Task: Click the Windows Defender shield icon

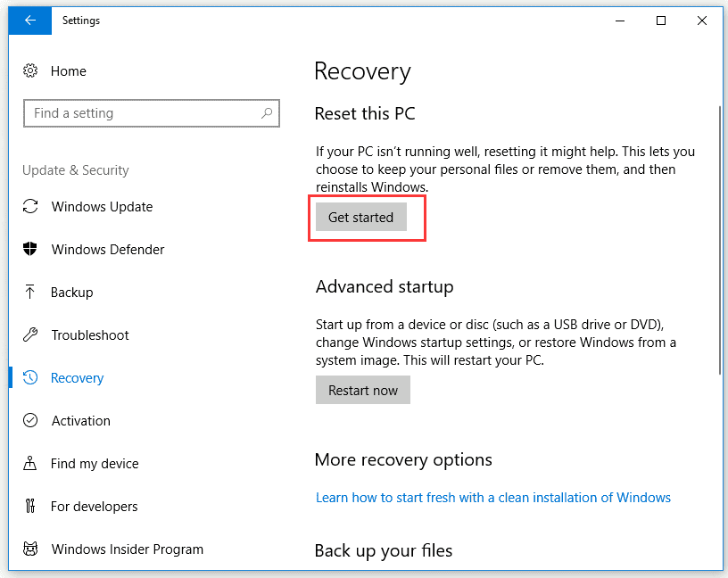Action: (30, 250)
